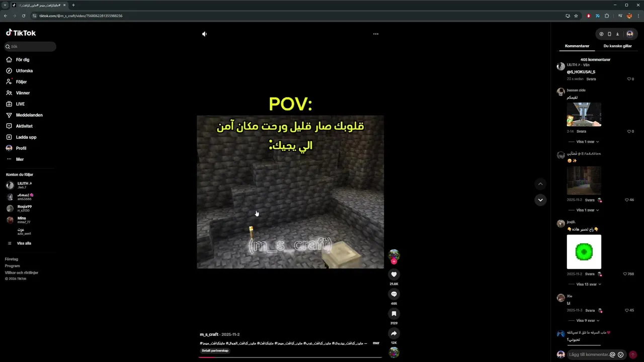Image resolution: width=644 pixels, height=362 pixels.
Task: Like the video with the heart icon
Action: [x=394, y=274]
